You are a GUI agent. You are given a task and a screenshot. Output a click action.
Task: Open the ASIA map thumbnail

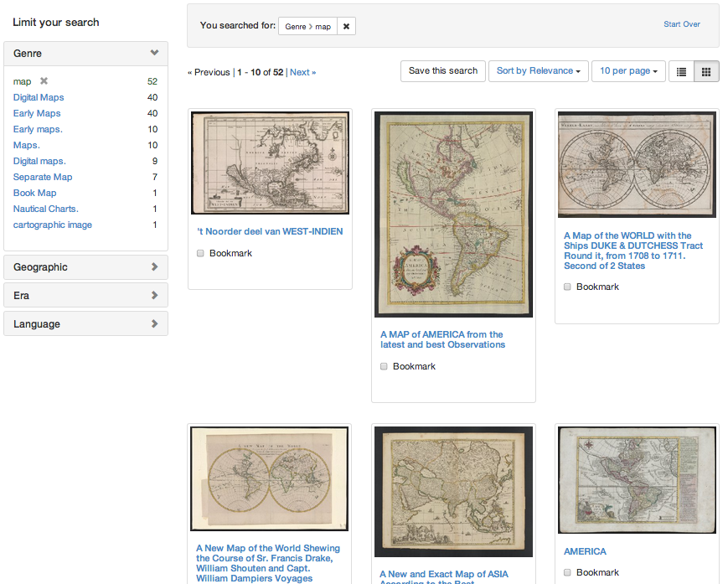click(453, 492)
